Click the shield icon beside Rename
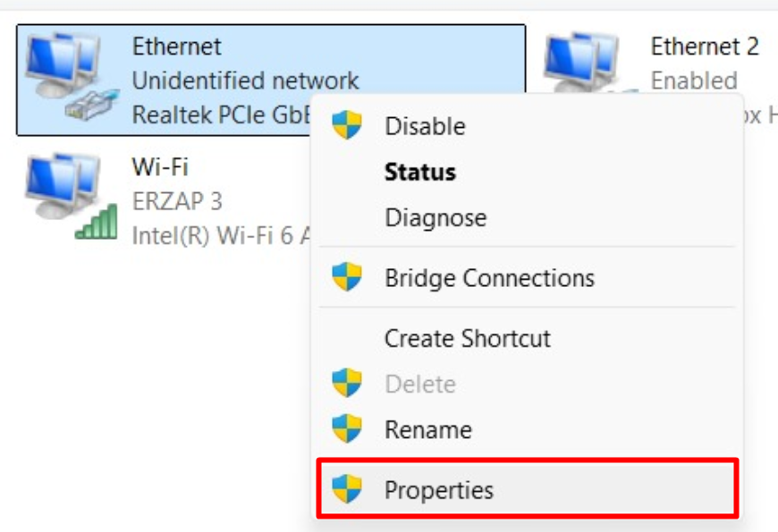The image size is (778, 532). click(x=347, y=427)
